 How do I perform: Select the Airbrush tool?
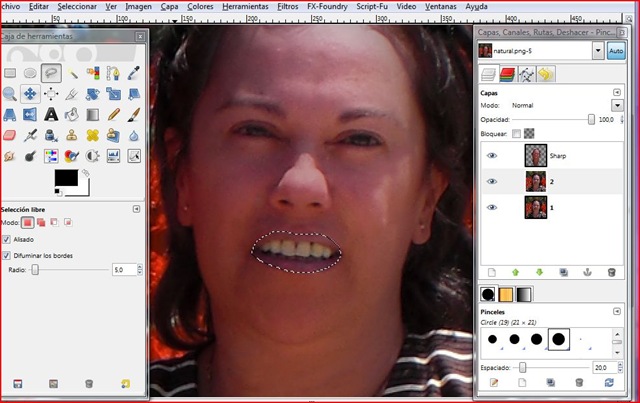click(x=30, y=135)
